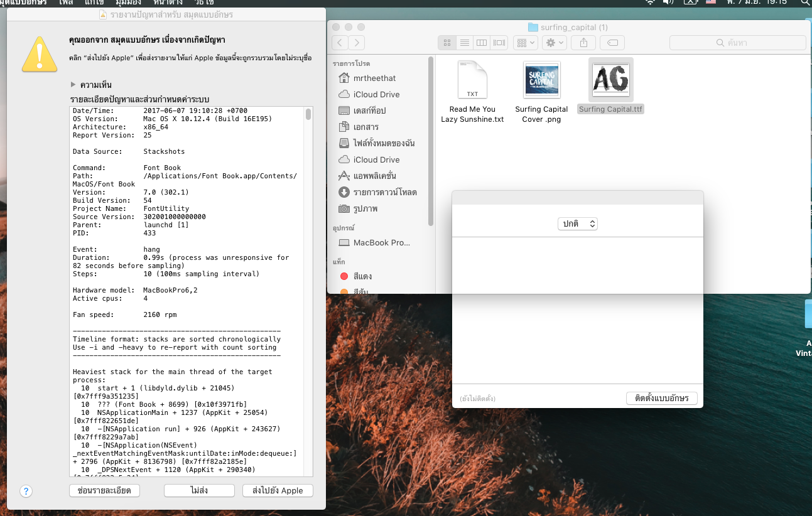Image resolution: width=812 pixels, height=516 pixels.
Task: Click the Share icon in Finder toolbar
Action: point(583,43)
